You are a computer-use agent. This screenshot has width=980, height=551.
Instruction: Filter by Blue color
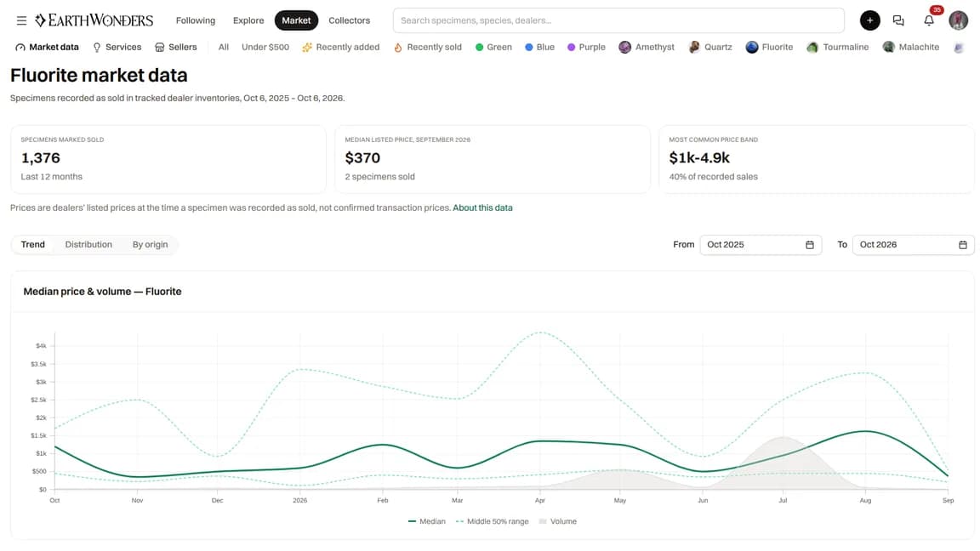(x=539, y=47)
